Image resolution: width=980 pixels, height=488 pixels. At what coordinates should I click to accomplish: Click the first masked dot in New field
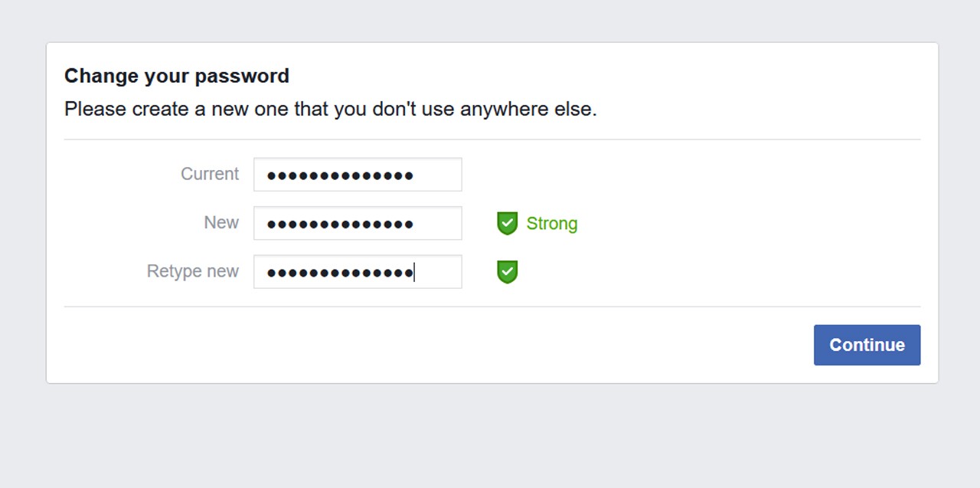click(x=271, y=224)
